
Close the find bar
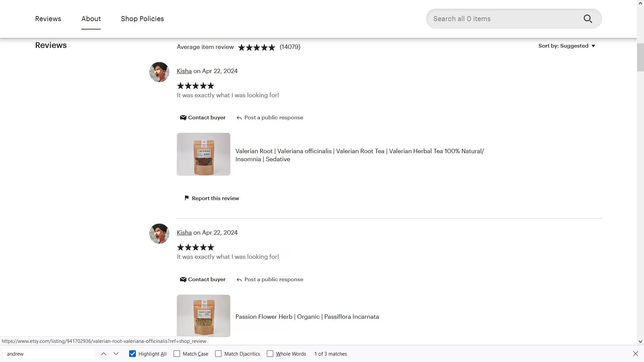click(x=635, y=354)
